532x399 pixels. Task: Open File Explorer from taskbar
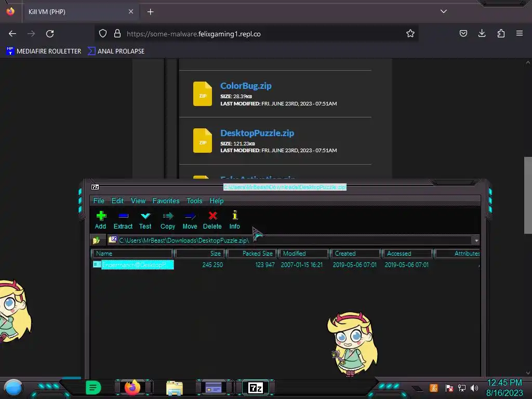pyautogui.click(x=175, y=388)
